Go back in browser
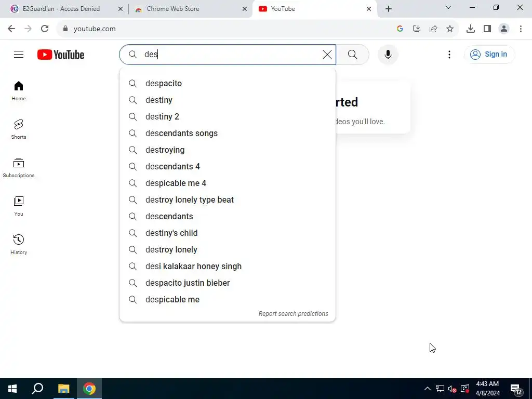 point(11,29)
